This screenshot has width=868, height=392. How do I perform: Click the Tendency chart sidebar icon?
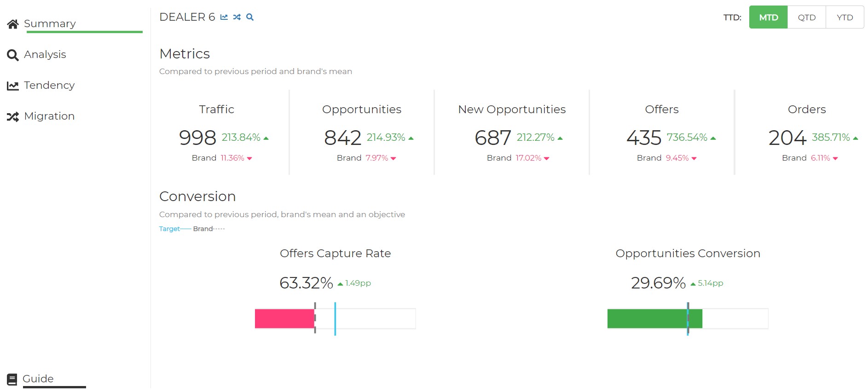click(13, 86)
